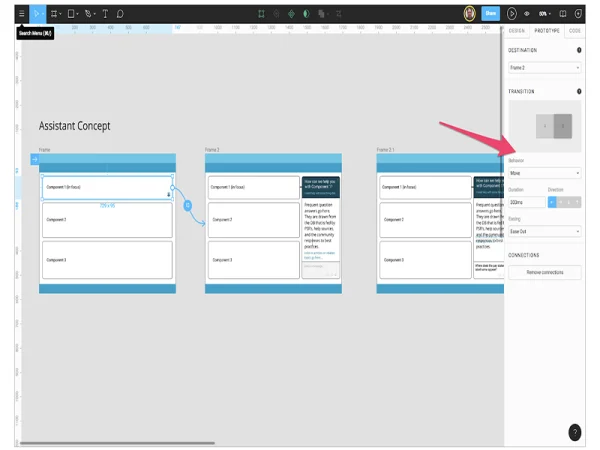This screenshot has height=450, width=600.
Task: Expand the Behavior dropdown set to Move
Action: click(544, 173)
